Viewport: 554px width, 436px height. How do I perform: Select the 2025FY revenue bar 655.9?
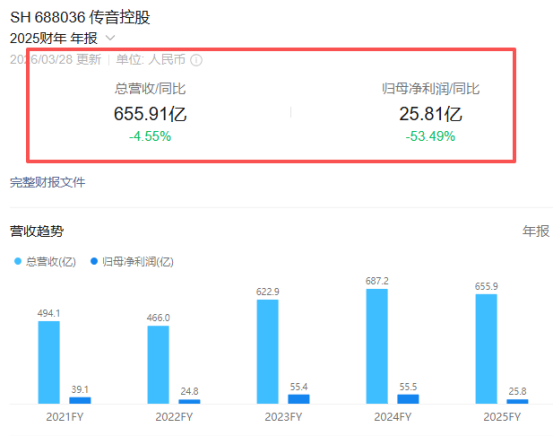(486, 349)
